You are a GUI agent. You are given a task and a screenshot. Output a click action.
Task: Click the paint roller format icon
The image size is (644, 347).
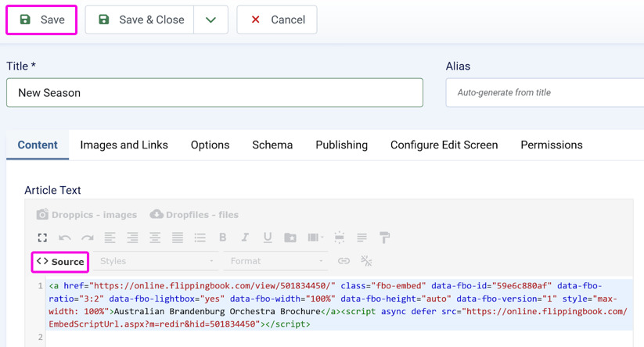pyautogui.click(x=384, y=238)
